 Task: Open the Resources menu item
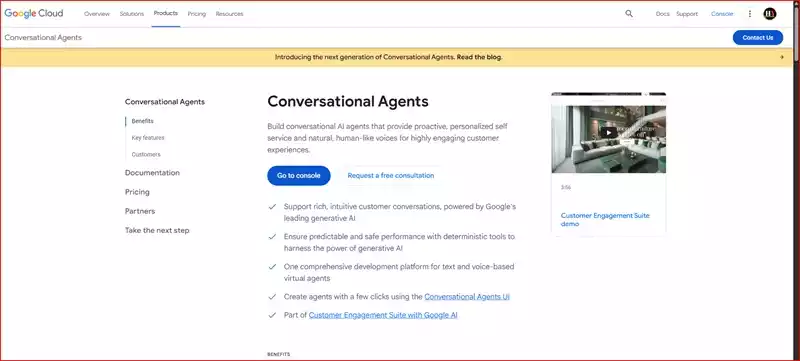[229, 14]
